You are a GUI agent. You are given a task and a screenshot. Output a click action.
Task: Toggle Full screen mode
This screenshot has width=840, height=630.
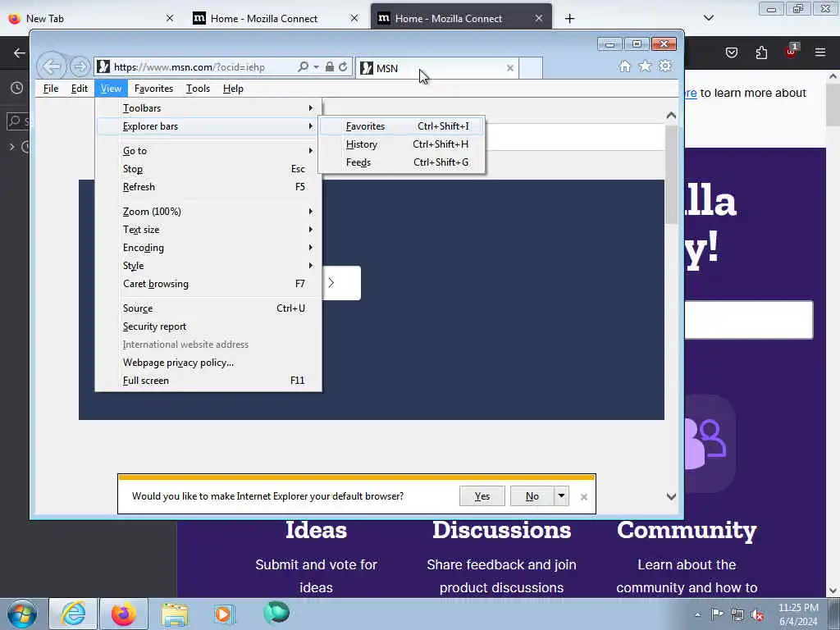coord(209,381)
